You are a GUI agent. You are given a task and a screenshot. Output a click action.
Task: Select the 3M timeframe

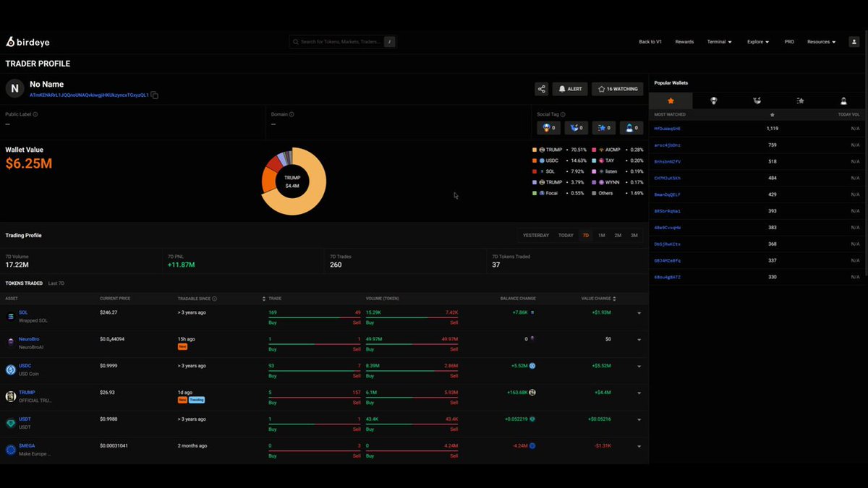click(x=634, y=235)
